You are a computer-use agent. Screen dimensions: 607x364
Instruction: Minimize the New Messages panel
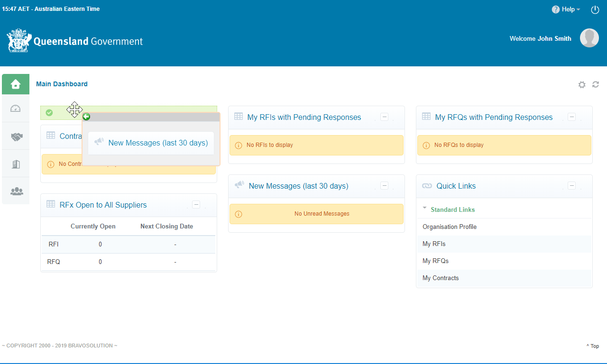(385, 186)
